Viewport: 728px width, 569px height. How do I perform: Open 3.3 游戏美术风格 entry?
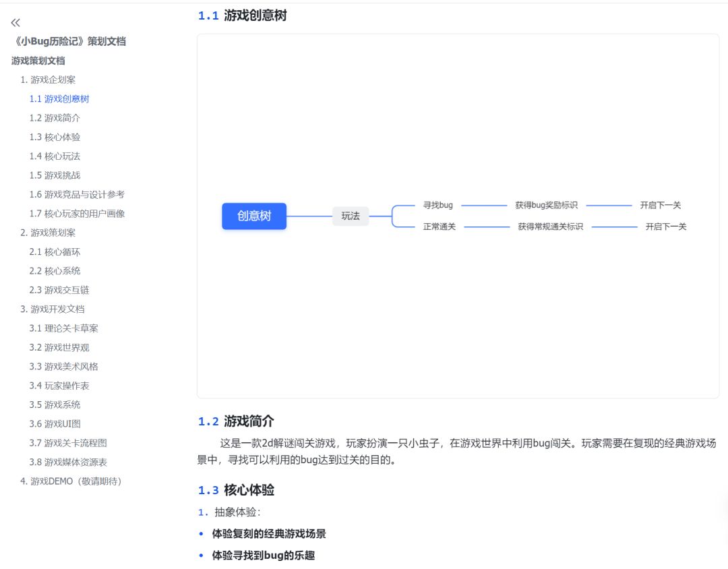(x=63, y=366)
